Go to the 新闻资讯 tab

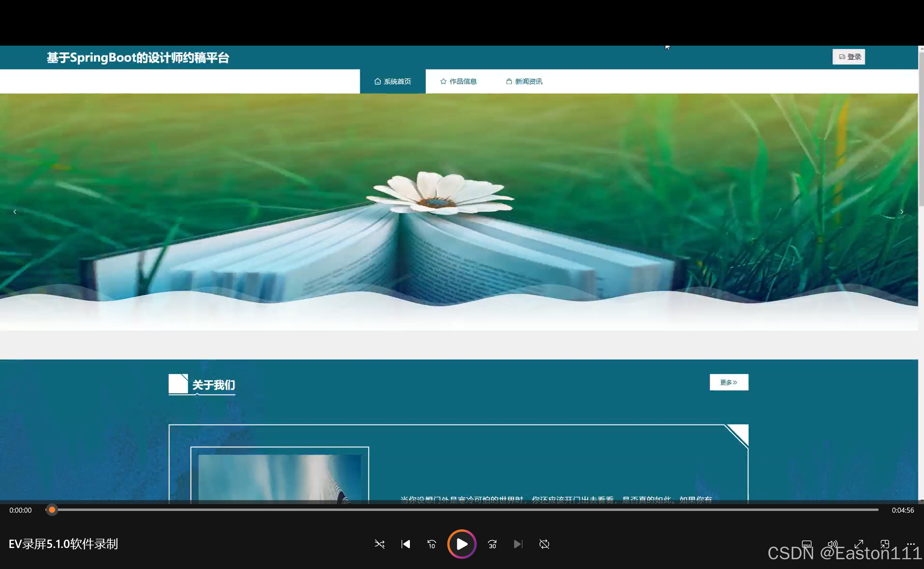(x=524, y=81)
